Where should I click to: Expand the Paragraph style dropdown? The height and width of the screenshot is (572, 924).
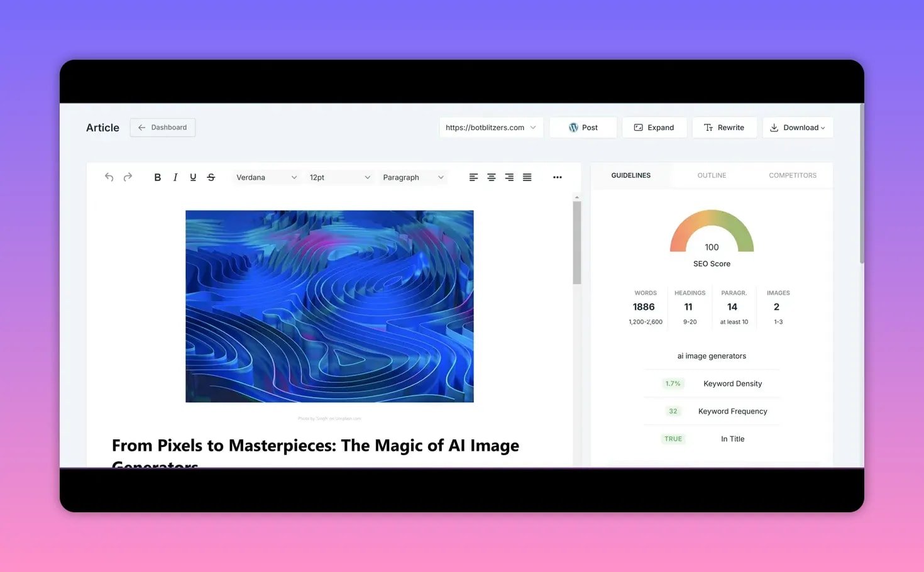[x=413, y=177]
